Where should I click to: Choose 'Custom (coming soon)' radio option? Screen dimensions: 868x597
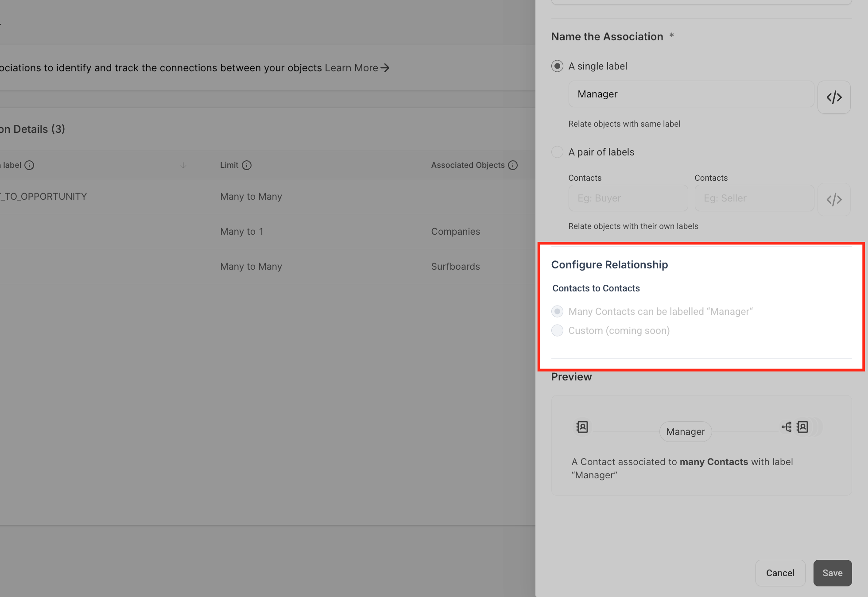(x=557, y=330)
